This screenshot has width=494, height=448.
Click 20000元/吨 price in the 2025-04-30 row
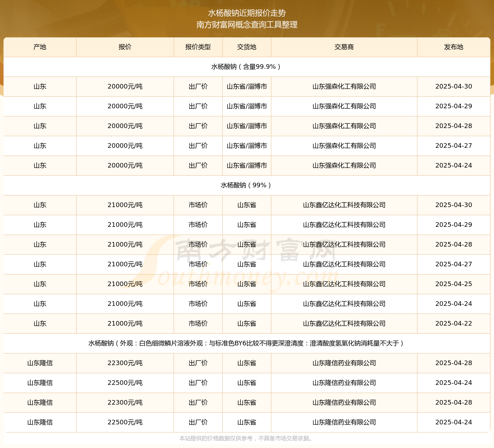(x=125, y=86)
